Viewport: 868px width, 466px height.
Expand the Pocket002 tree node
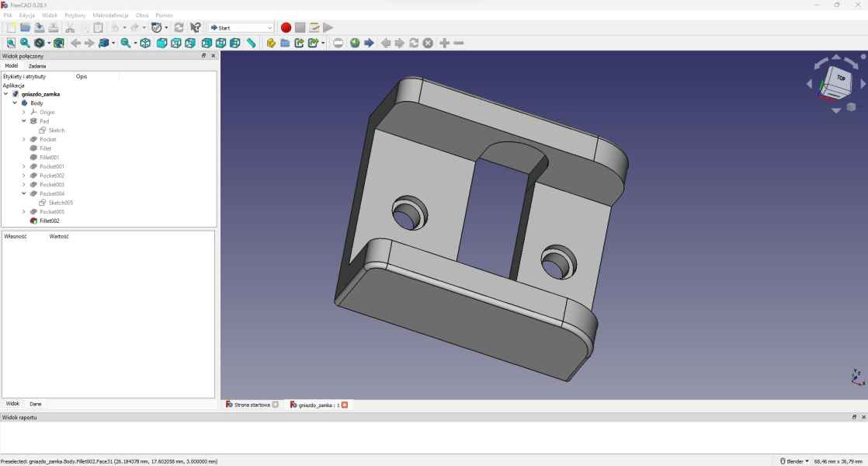(x=24, y=176)
